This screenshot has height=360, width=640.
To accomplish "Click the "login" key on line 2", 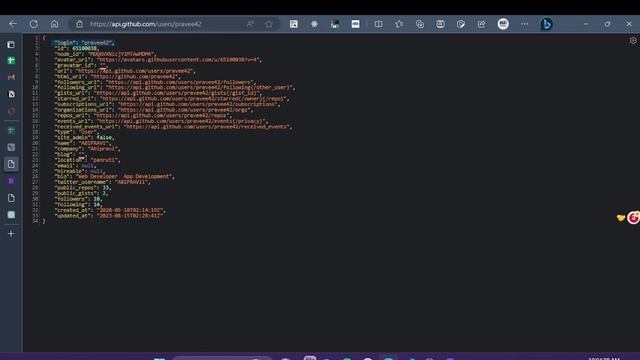I will (65, 43).
